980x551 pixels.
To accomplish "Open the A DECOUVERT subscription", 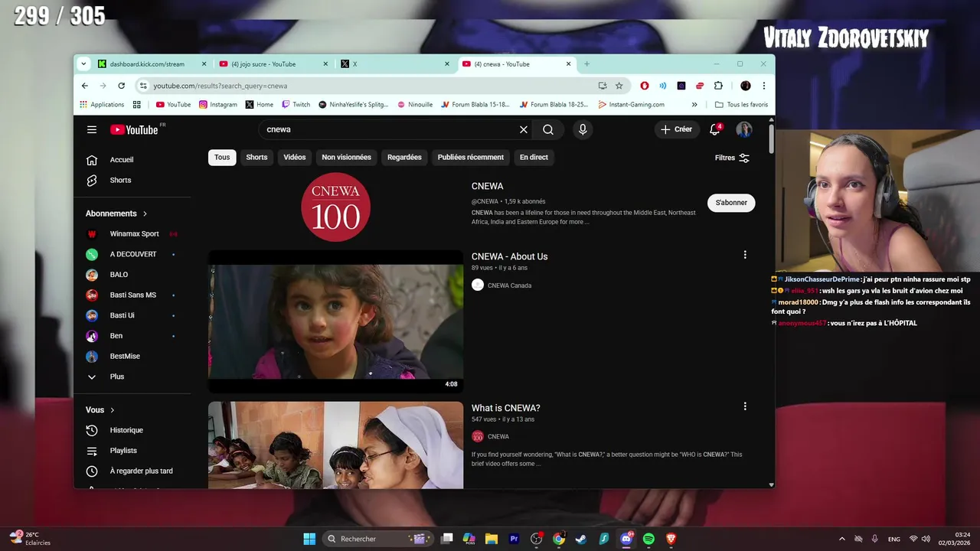I will [x=132, y=254].
